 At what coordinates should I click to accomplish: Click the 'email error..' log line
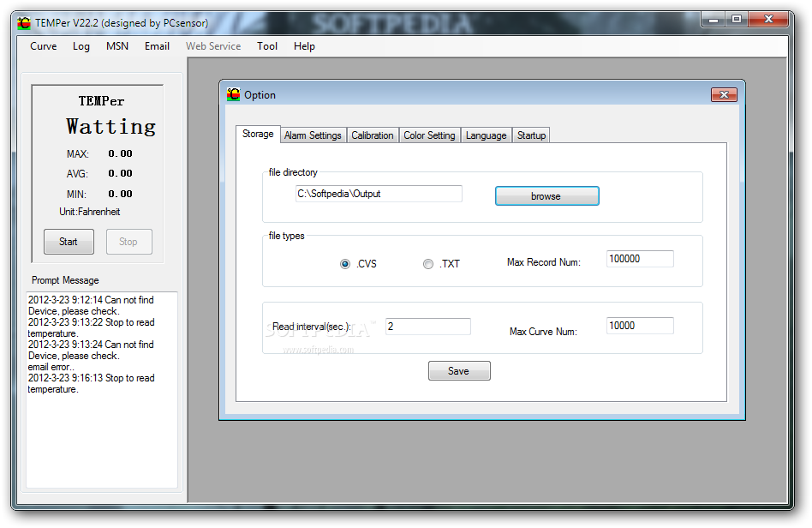tap(51, 367)
